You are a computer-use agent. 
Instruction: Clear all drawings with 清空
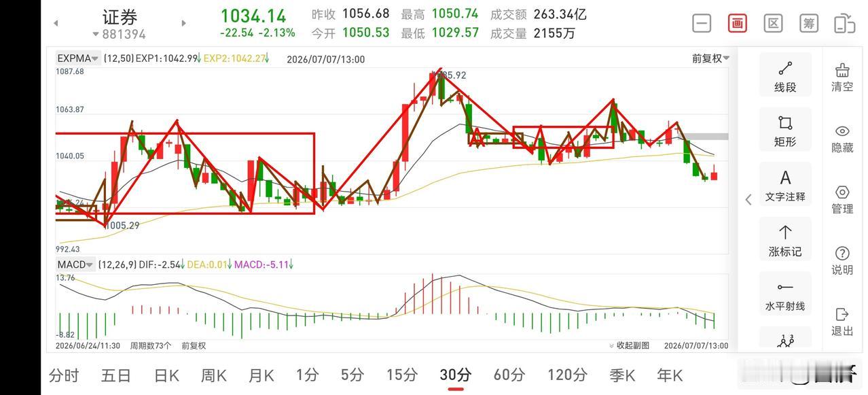click(x=842, y=77)
